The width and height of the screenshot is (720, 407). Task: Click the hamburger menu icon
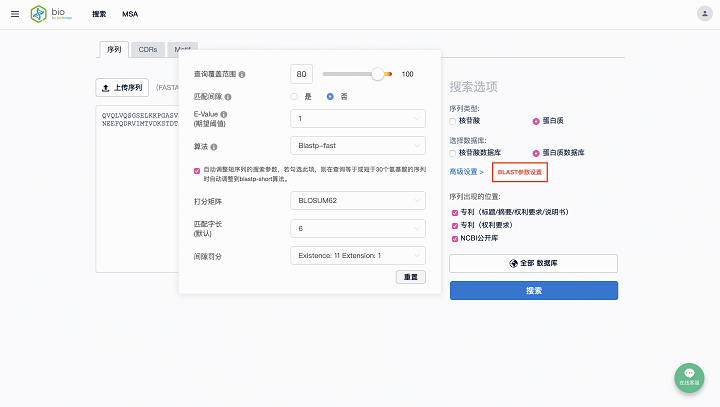[x=15, y=14]
